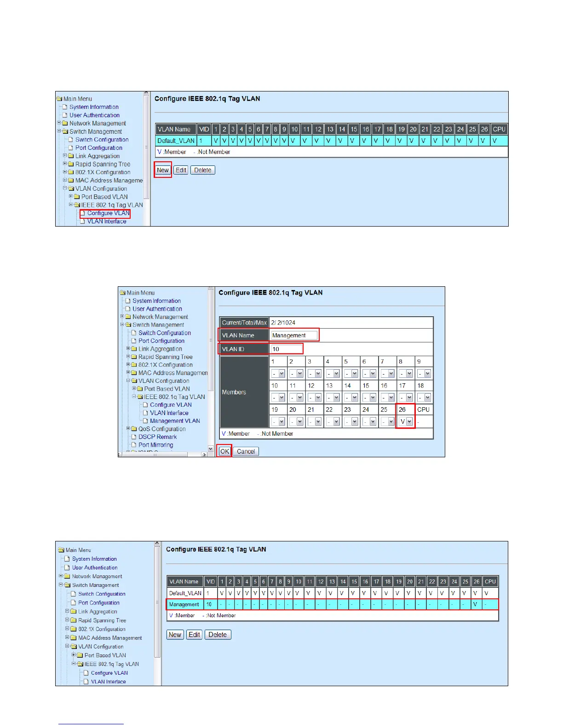
Task: Click Edit button in top screenshot
Action: tap(181, 170)
